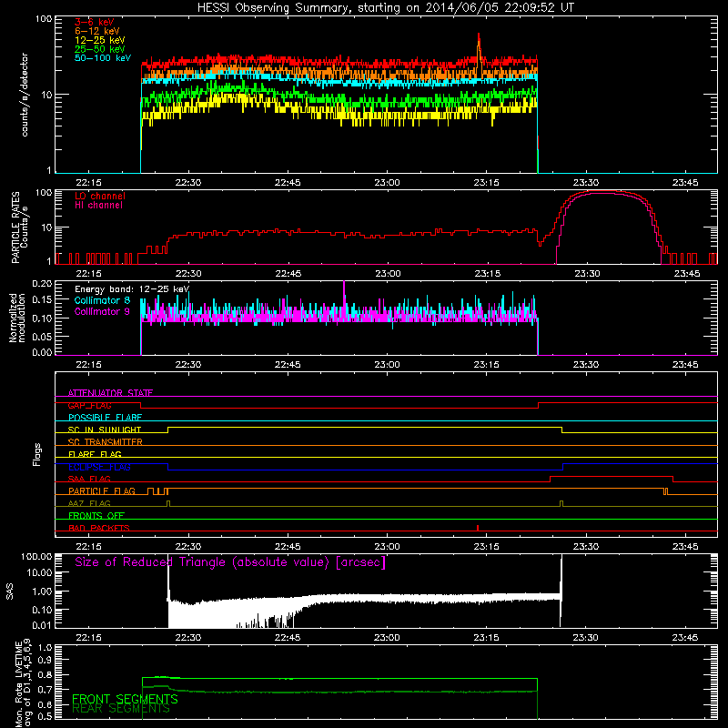The image size is (728, 728).
Task: Click the particle rate peak near 23:30
Action: point(602,192)
